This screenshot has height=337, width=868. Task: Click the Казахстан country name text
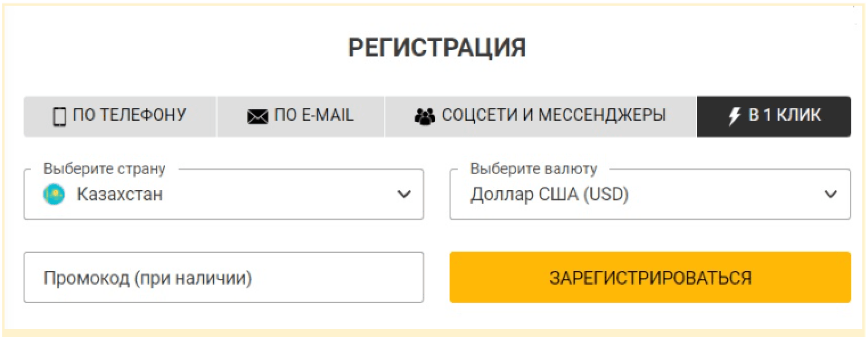click(x=118, y=194)
